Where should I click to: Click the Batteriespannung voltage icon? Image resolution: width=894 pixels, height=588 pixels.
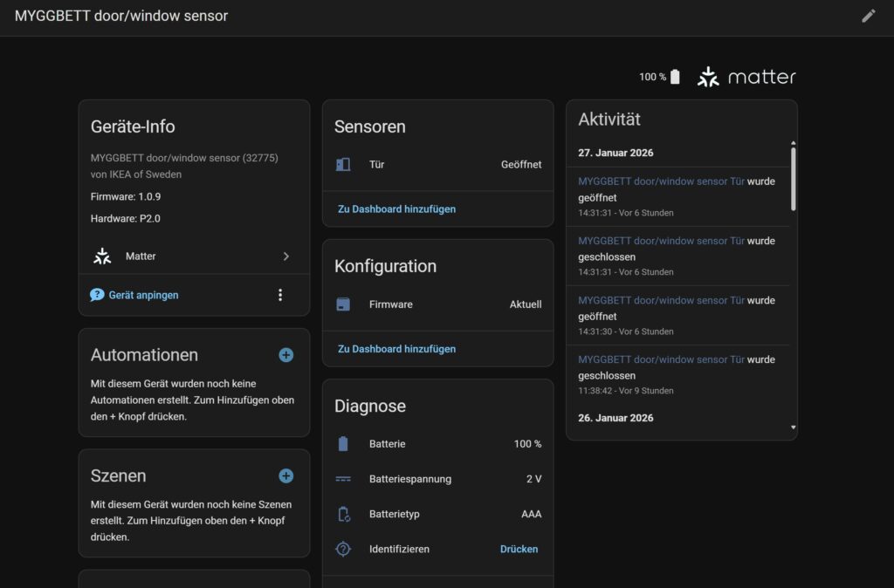343,479
